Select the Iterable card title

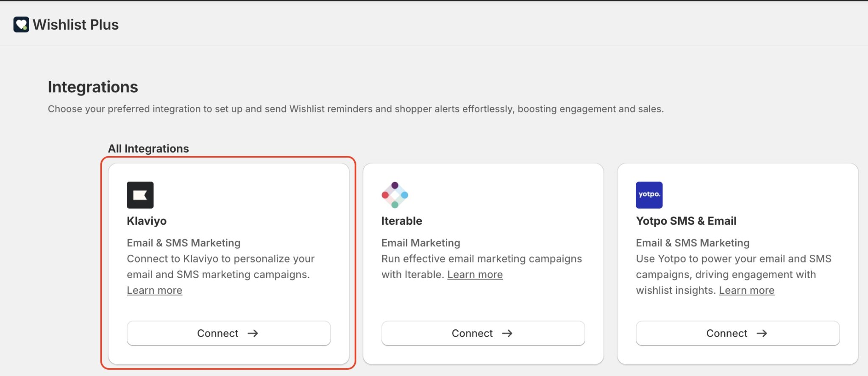(x=402, y=221)
